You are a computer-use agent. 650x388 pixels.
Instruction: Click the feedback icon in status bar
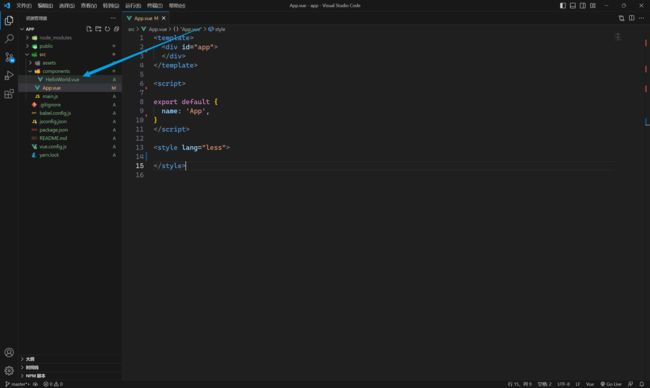631,384
